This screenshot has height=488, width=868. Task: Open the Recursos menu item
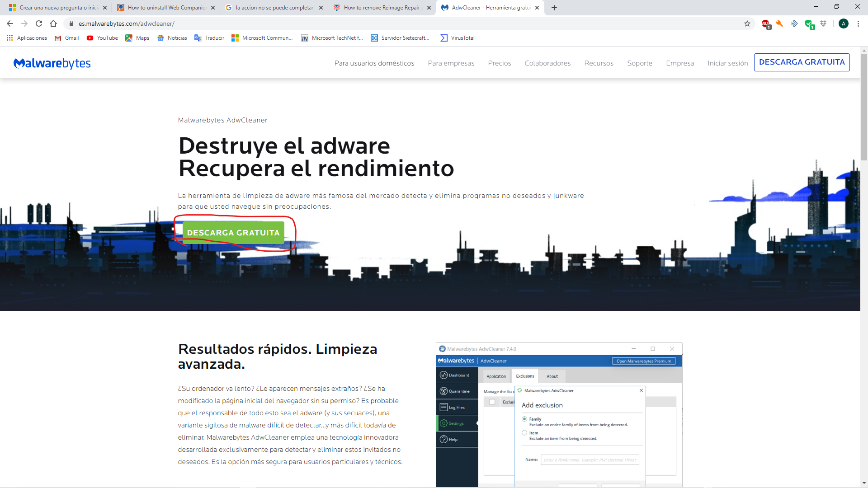point(599,63)
